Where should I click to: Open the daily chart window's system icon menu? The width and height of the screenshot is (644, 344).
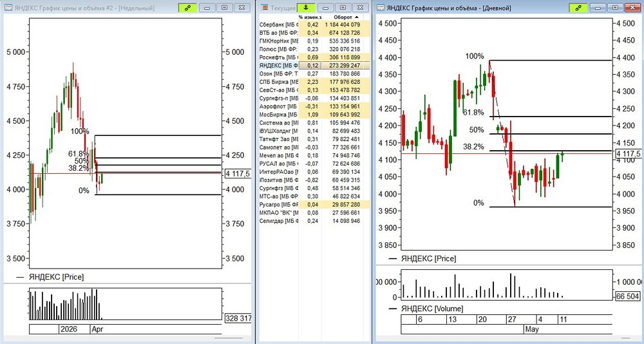[x=381, y=8]
